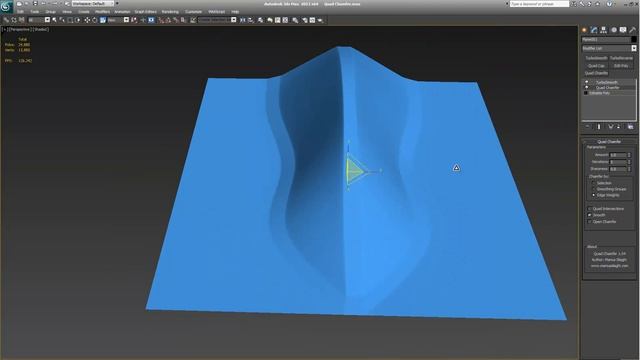
Task: Toggle Show End Result icon
Action: pos(599,127)
